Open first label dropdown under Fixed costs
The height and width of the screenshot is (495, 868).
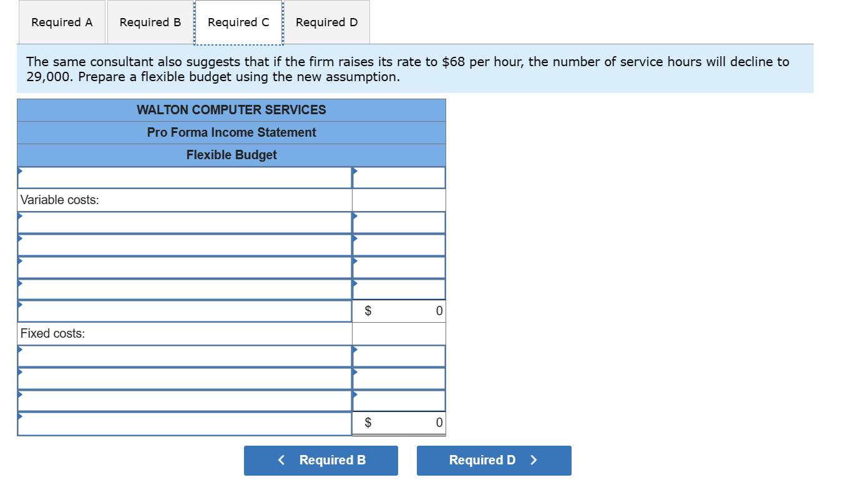click(185, 356)
